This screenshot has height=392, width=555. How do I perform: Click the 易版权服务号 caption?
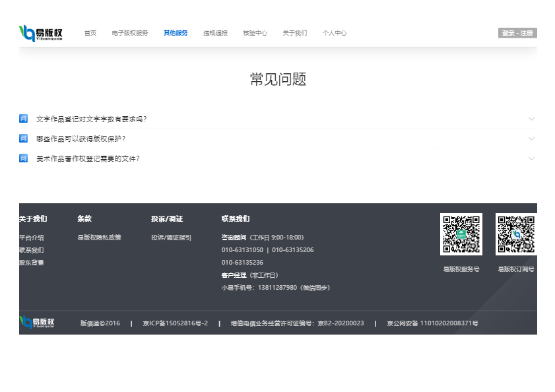(x=461, y=269)
